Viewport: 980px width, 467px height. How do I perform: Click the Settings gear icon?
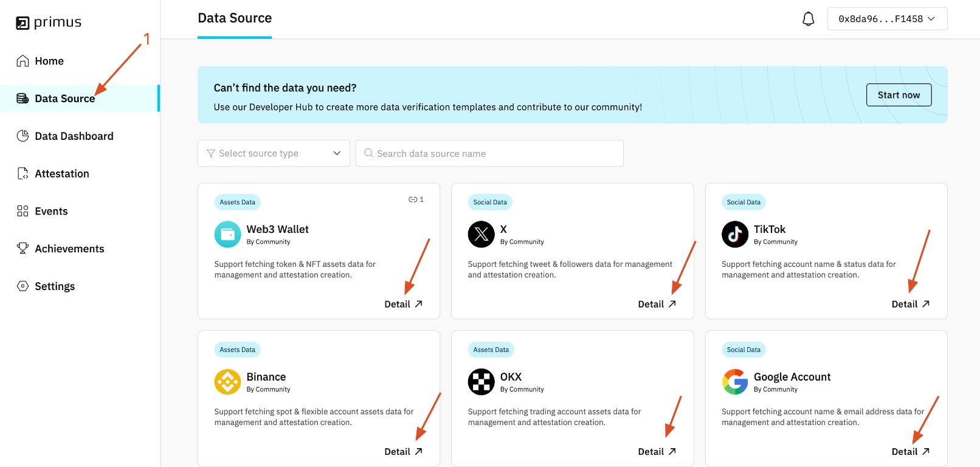(x=22, y=286)
